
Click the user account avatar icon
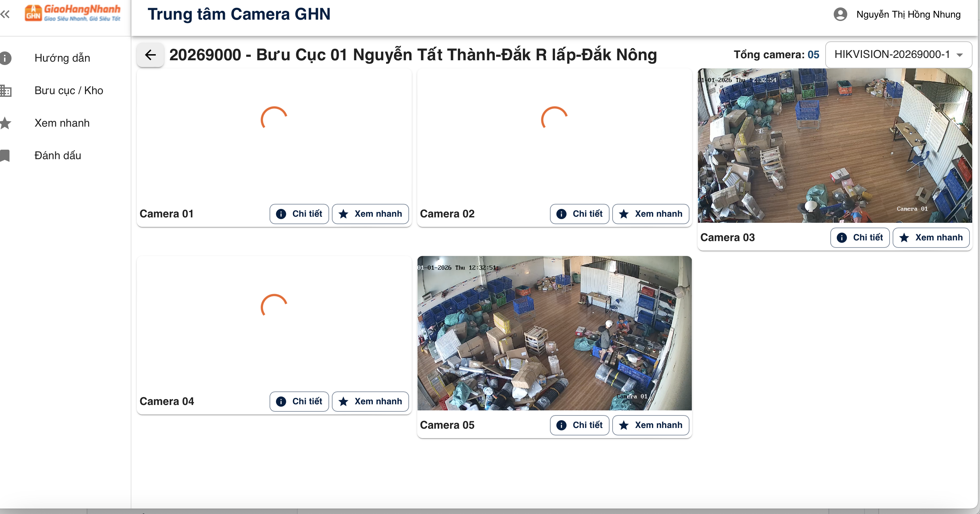[840, 15]
